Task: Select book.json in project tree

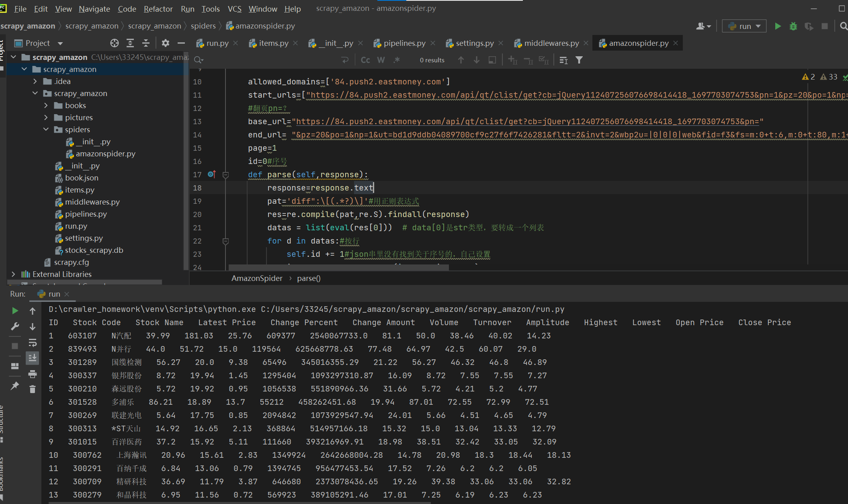Action: point(82,178)
